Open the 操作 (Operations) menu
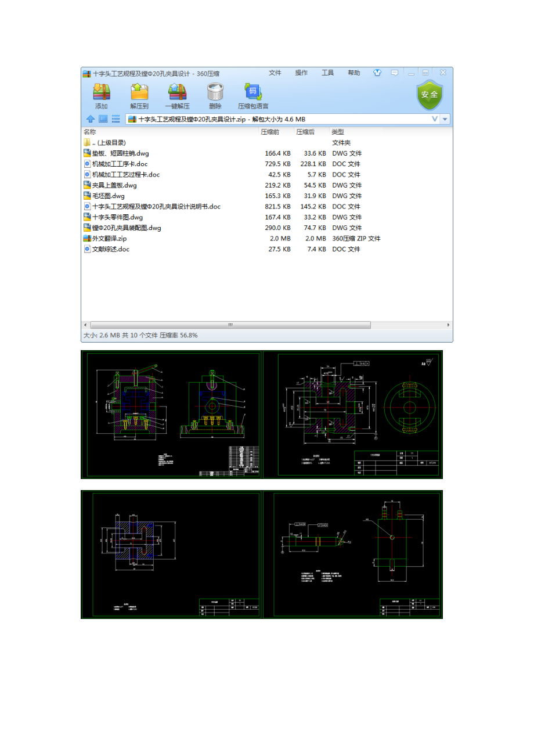Screen dimensions: 534x756 (301, 73)
